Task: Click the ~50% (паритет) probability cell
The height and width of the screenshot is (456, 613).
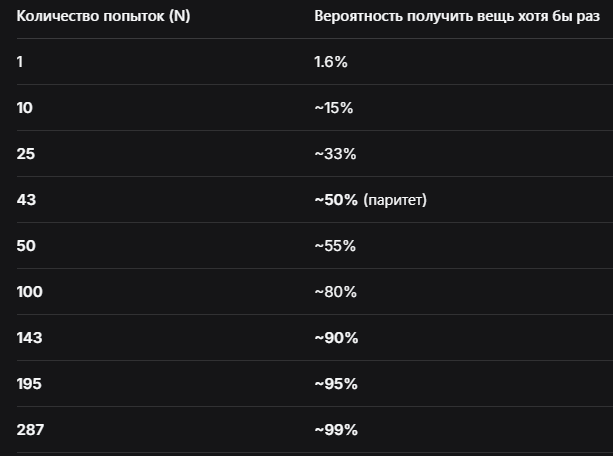Action: point(370,200)
